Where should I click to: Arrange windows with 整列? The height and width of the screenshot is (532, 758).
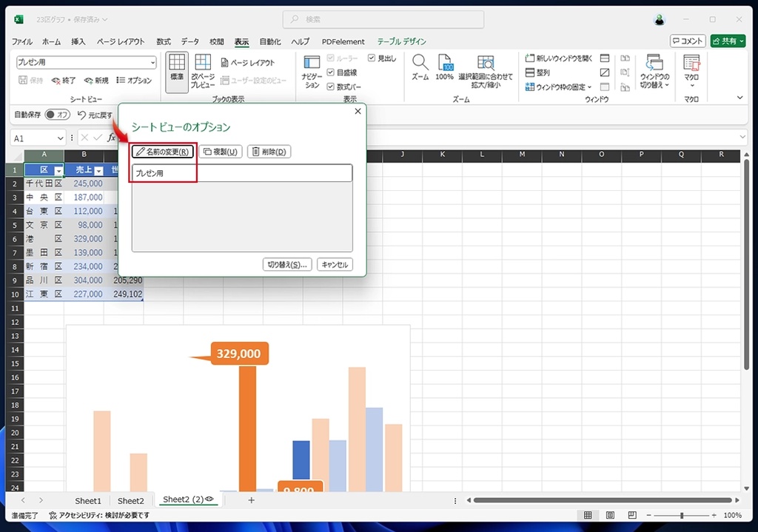pos(537,73)
